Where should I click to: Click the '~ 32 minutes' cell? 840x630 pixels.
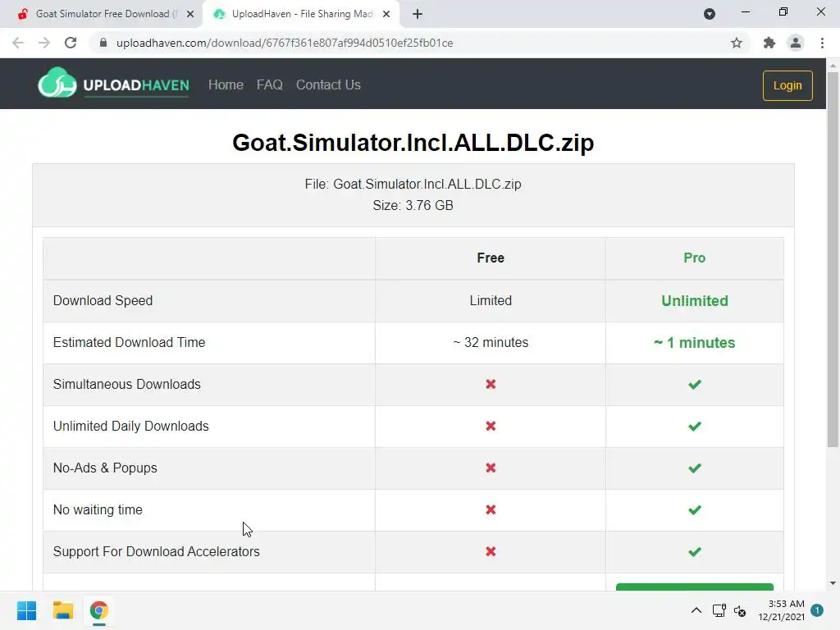[x=491, y=342]
